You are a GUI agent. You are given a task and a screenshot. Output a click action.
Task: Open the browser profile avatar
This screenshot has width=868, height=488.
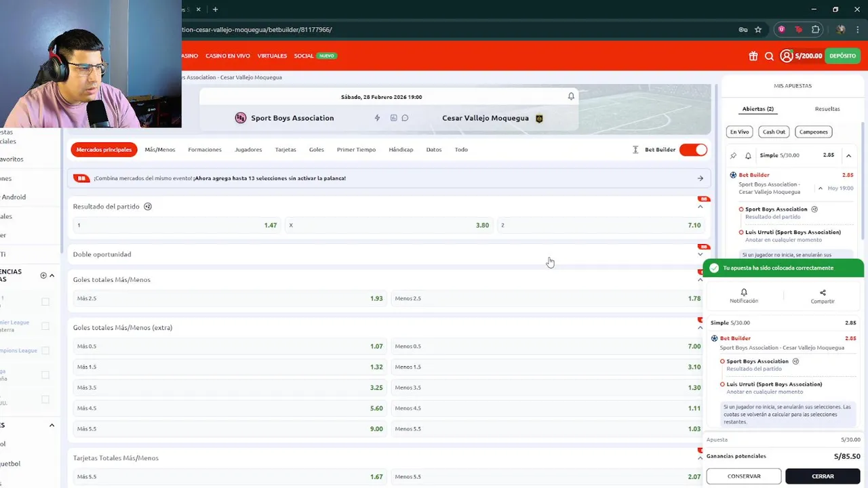click(x=841, y=30)
